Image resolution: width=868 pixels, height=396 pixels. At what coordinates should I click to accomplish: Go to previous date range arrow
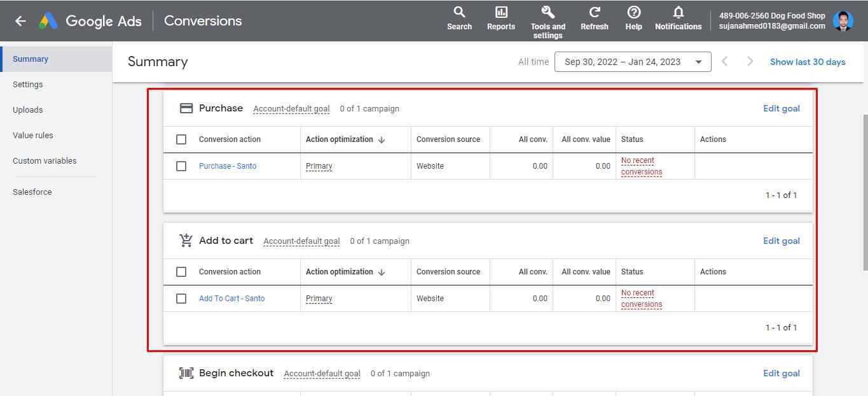(x=725, y=62)
